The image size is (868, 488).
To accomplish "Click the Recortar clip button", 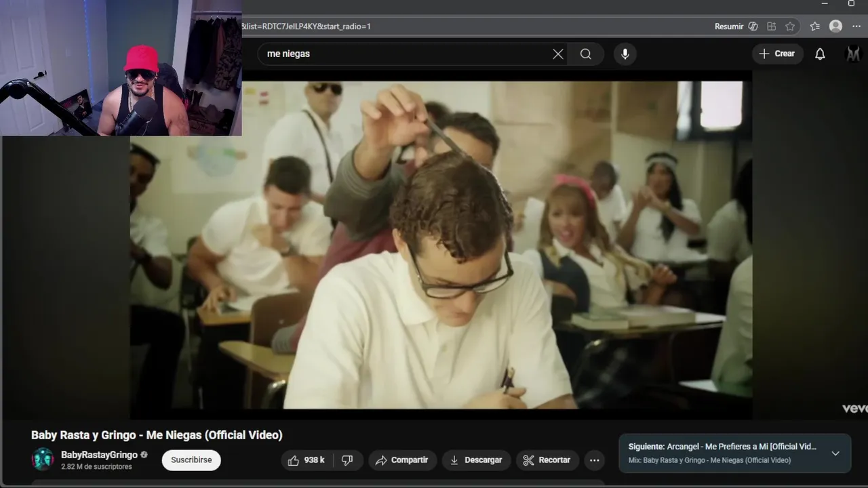I will pos(547,460).
